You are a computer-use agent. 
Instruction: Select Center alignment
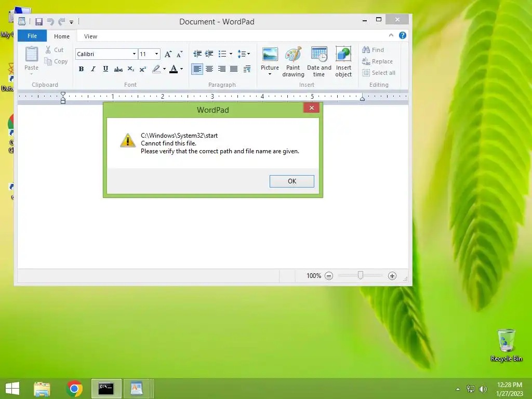[209, 69]
